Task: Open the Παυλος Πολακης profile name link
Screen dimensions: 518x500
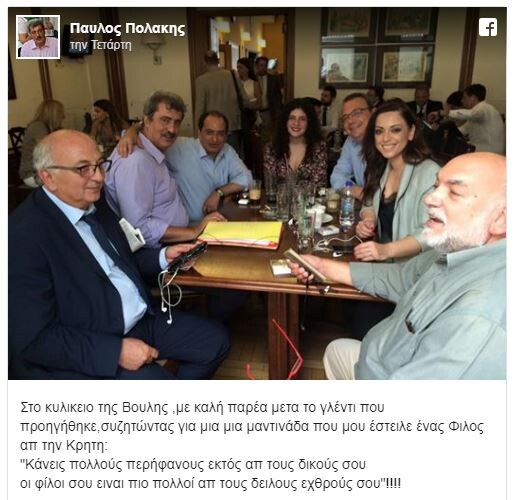Action: point(127,29)
